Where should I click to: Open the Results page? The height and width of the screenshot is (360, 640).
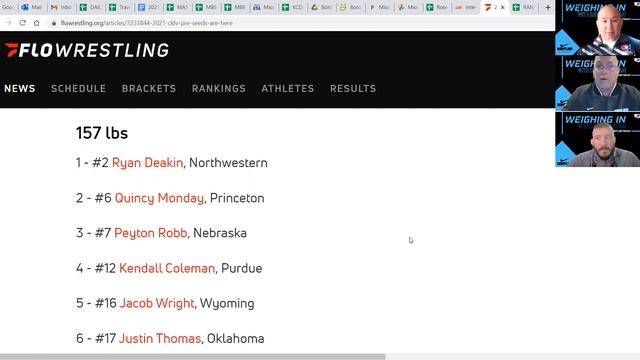353,89
